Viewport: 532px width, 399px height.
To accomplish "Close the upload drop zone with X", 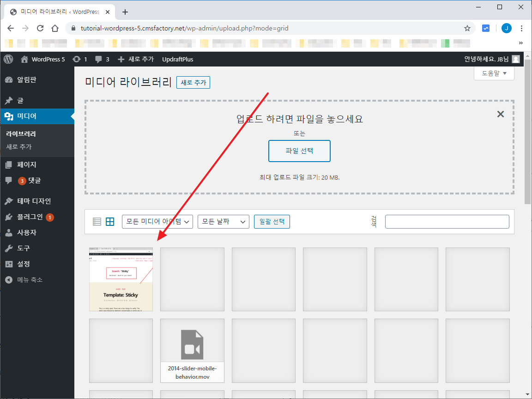I will click(x=501, y=114).
